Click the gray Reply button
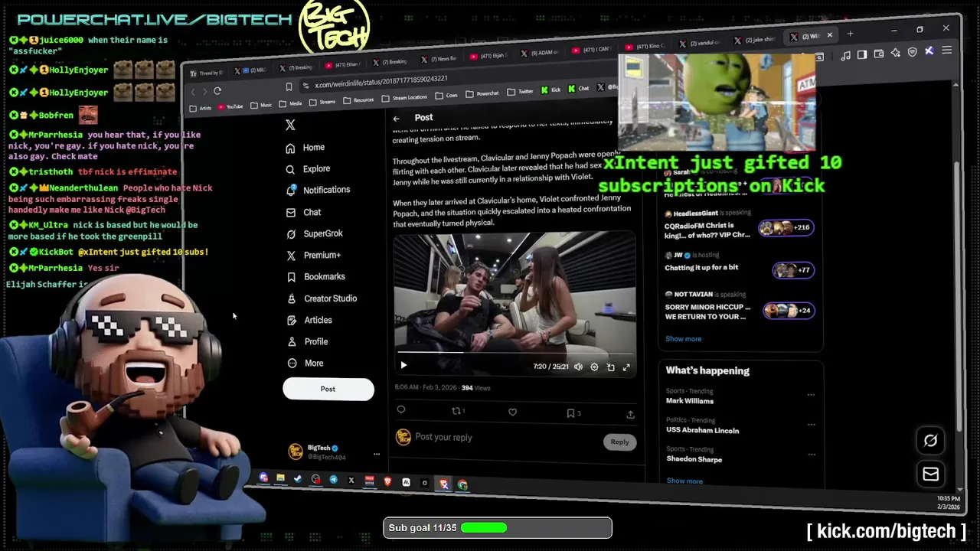 click(619, 442)
